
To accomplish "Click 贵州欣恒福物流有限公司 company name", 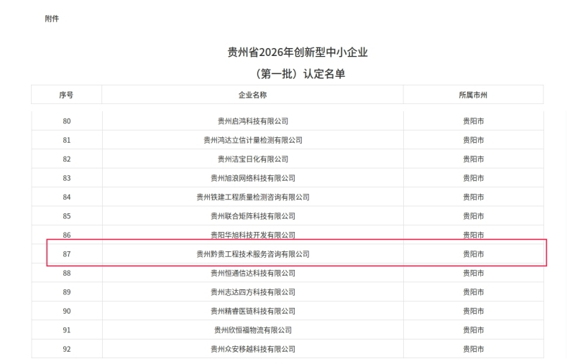I will point(252,330).
